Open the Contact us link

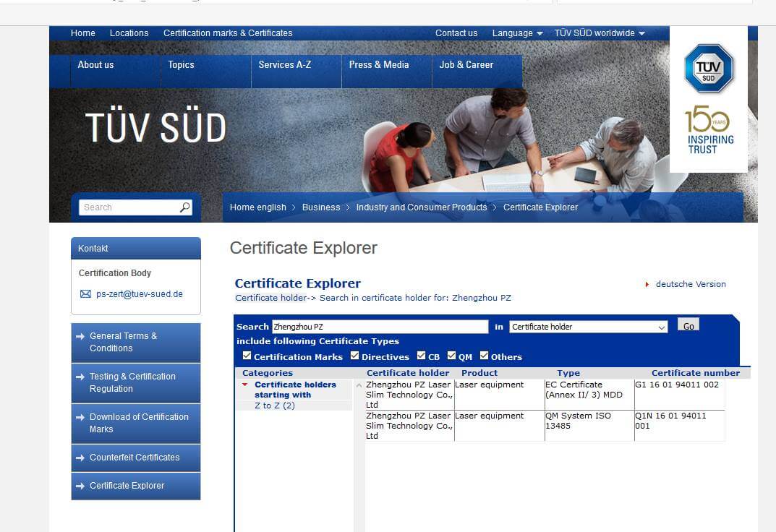pos(456,33)
